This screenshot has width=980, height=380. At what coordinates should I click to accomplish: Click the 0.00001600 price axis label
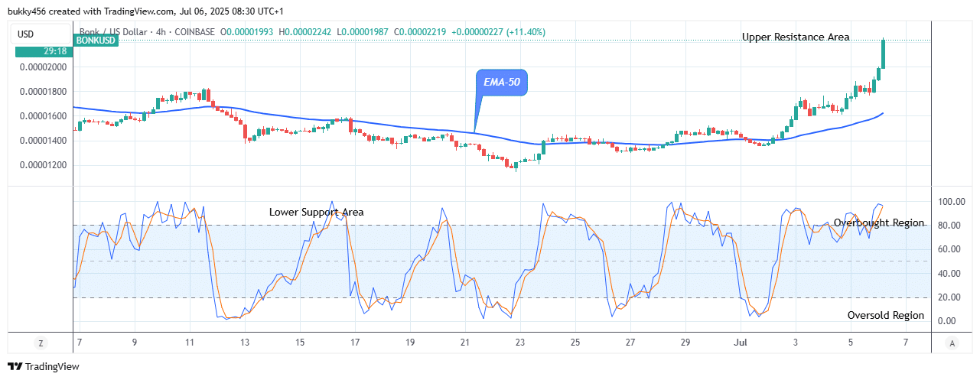(x=44, y=116)
